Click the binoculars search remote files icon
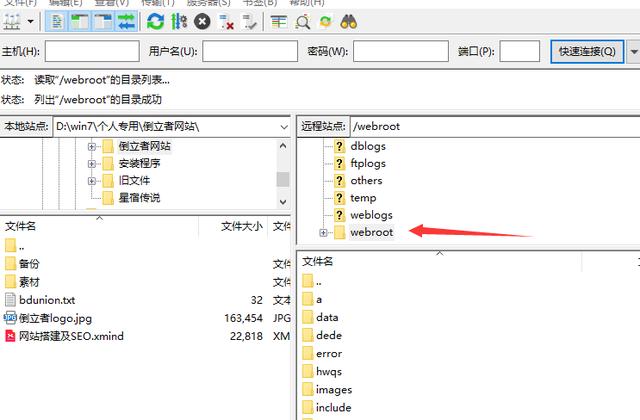The height and width of the screenshot is (420, 640). point(350,20)
